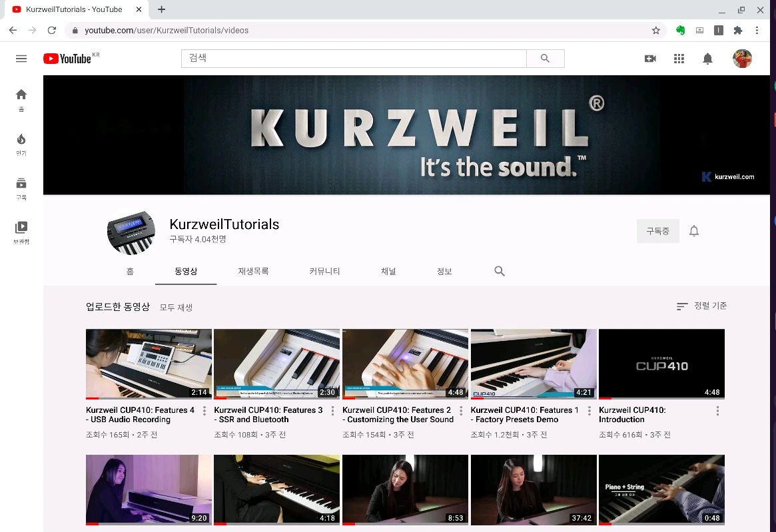Screen dimensions: 776x532
Task: Open the sort by dropdown
Action: [701, 306]
